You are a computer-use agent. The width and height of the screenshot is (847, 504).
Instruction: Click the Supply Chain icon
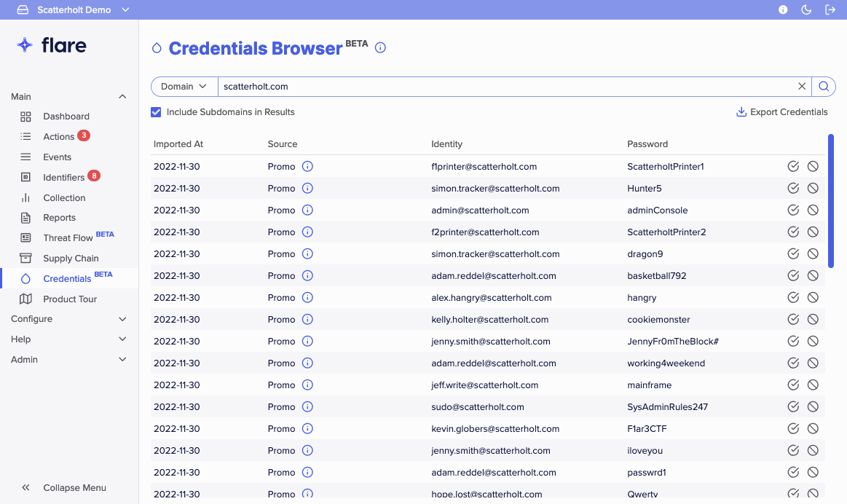[x=26, y=258]
